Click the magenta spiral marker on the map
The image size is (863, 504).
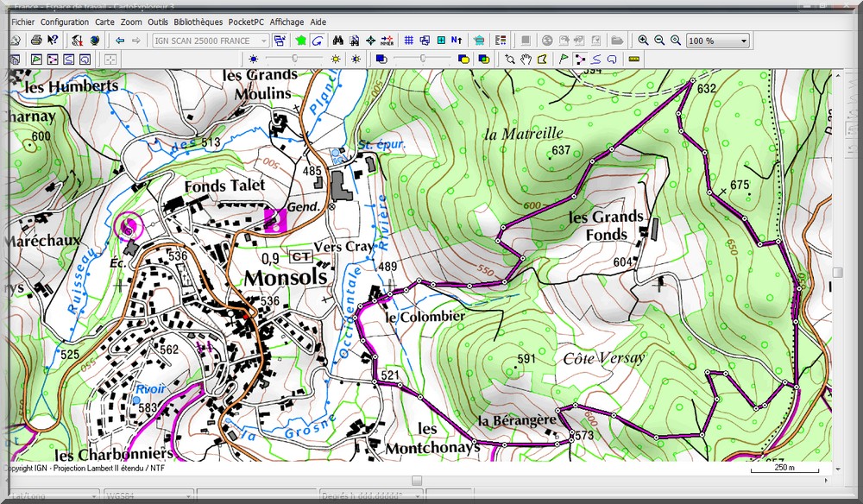pos(129,225)
